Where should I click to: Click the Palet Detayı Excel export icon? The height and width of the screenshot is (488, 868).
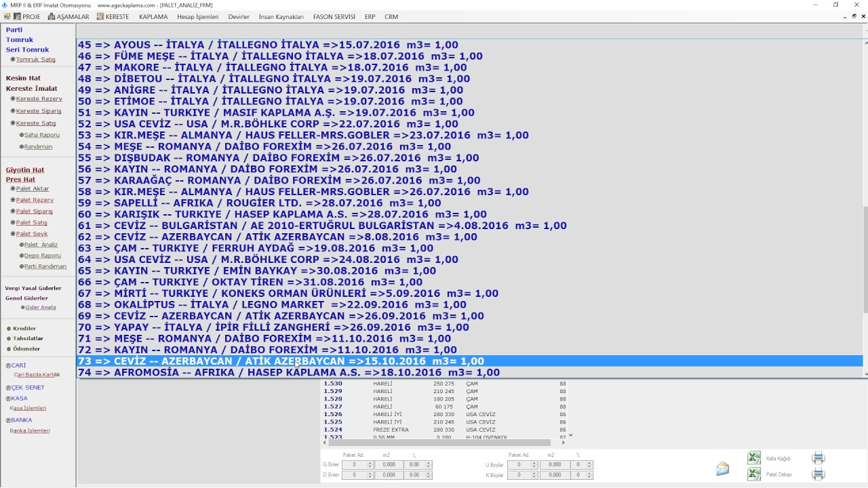pos(753,474)
